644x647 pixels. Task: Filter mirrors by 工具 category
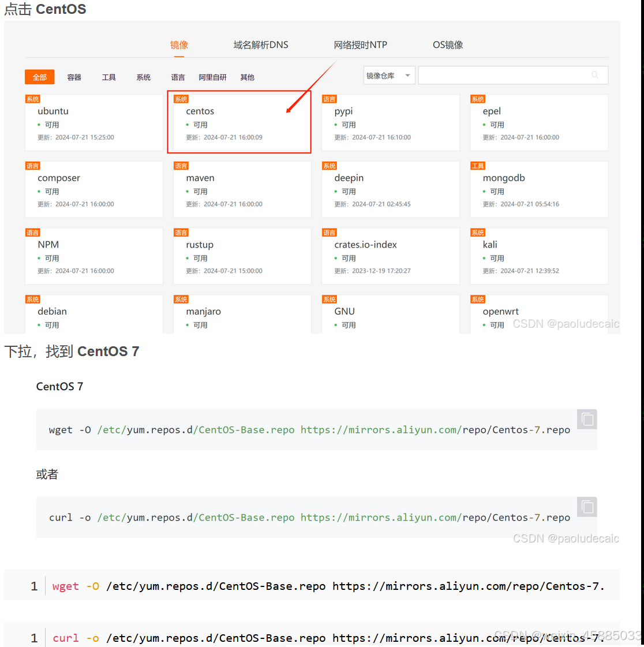click(109, 77)
